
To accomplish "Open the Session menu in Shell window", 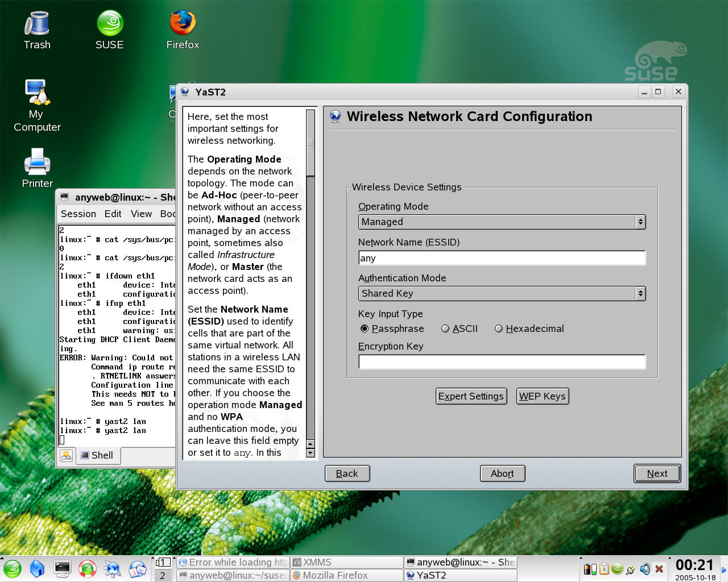I will [78, 214].
